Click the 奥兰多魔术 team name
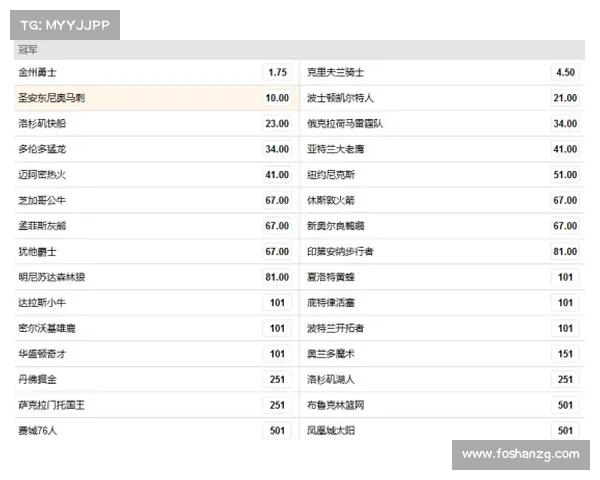Image resolution: width=600 pixels, height=480 pixels. 331,354
